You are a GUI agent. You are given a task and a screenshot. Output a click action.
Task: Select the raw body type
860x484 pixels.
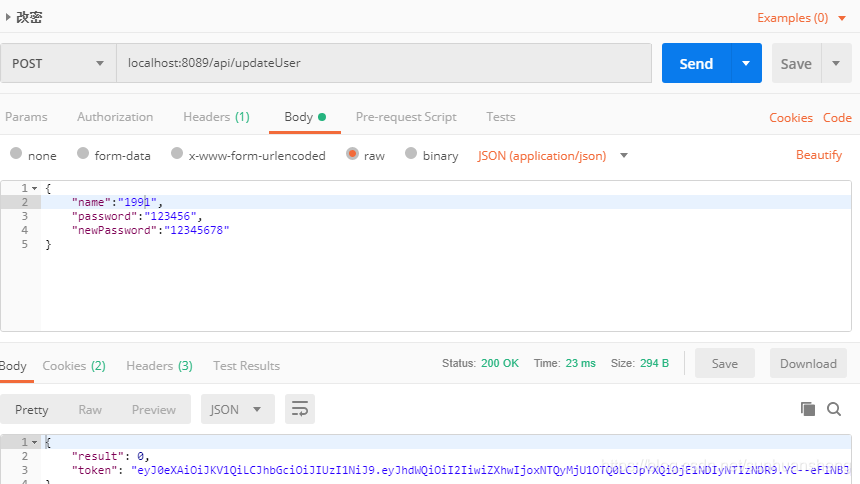[352, 154]
